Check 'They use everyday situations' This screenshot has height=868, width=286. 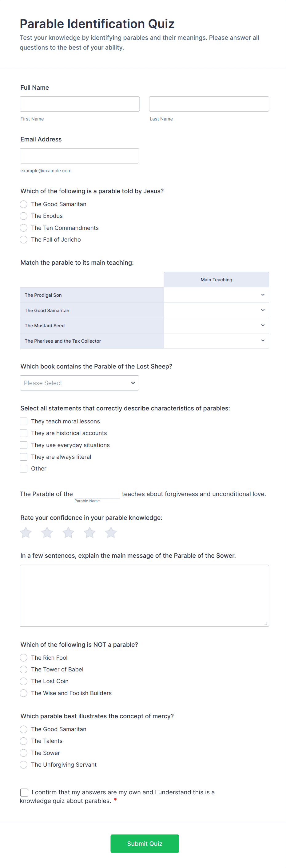click(x=24, y=445)
